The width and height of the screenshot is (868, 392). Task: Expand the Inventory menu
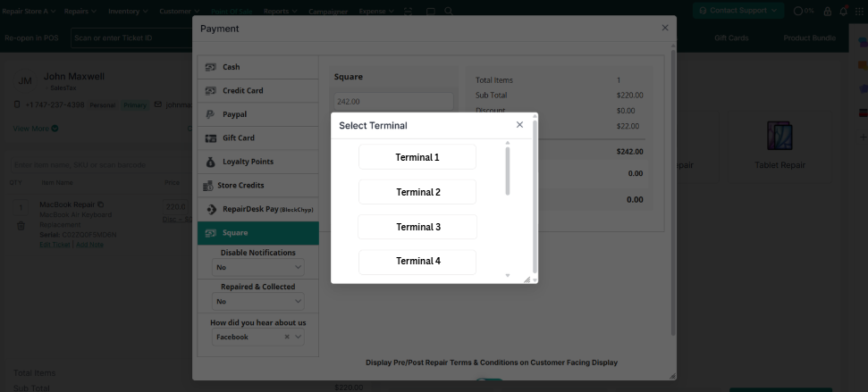click(x=128, y=11)
